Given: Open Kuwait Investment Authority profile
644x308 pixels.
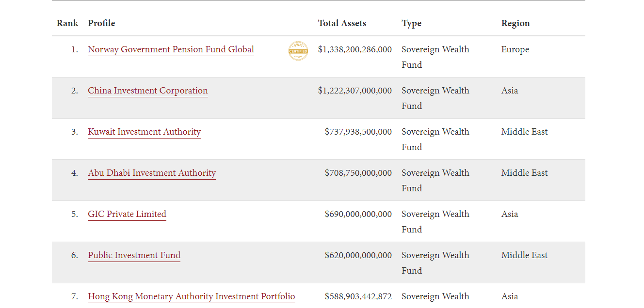Looking at the screenshot, I should point(144,132).
